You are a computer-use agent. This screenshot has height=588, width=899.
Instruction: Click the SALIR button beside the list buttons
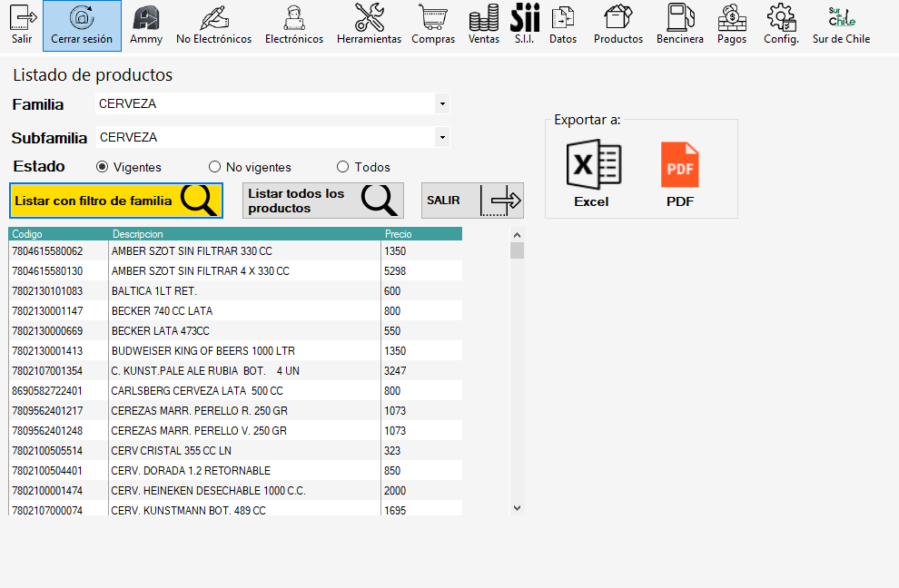click(x=472, y=201)
